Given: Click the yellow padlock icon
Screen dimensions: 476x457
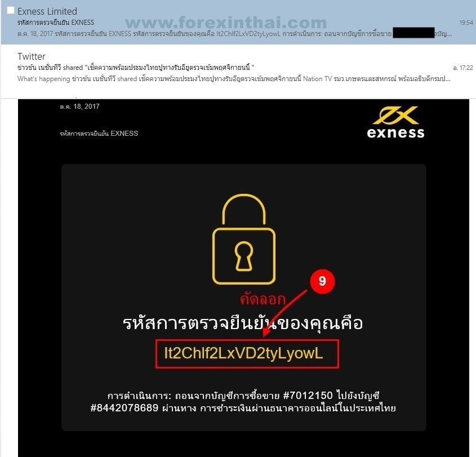Looking at the screenshot, I should click(244, 239).
